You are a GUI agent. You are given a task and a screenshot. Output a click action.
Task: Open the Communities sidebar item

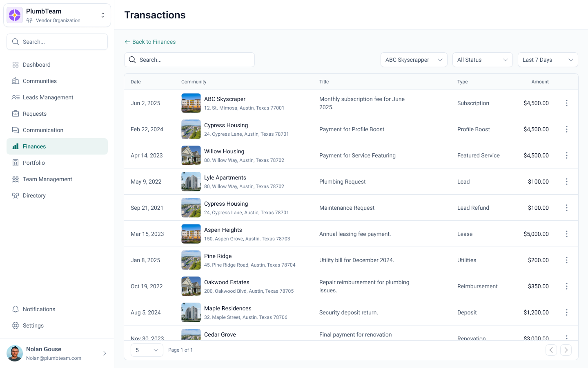(40, 81)
